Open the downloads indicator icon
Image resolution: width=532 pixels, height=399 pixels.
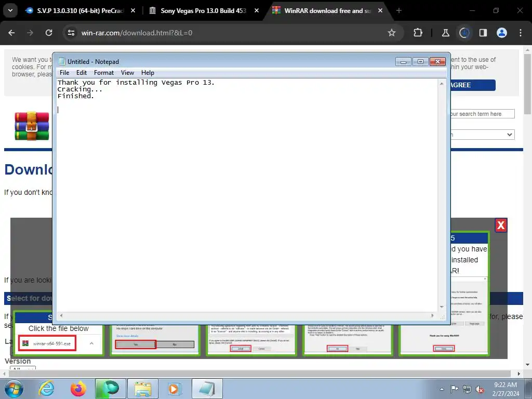464,33
